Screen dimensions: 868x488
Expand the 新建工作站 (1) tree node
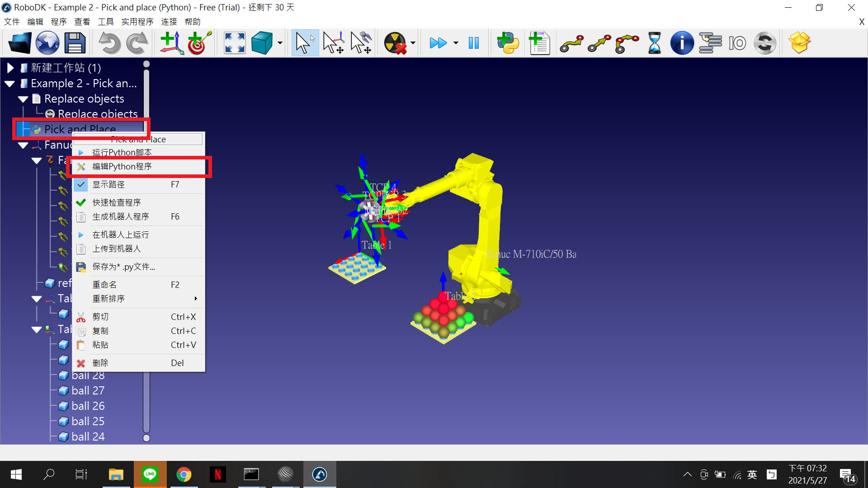click(10, 68)
